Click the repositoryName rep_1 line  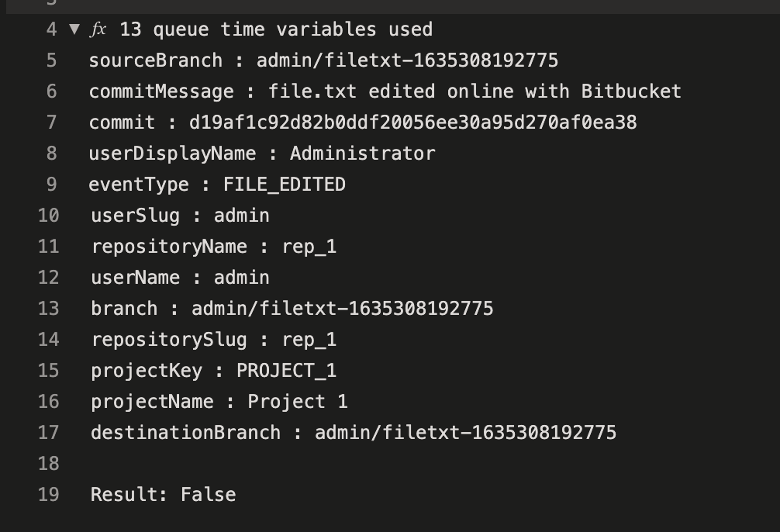pos(214,247)
